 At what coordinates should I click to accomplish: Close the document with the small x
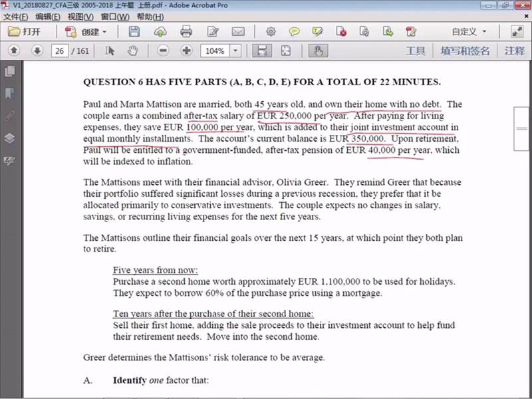click(527, 16)
